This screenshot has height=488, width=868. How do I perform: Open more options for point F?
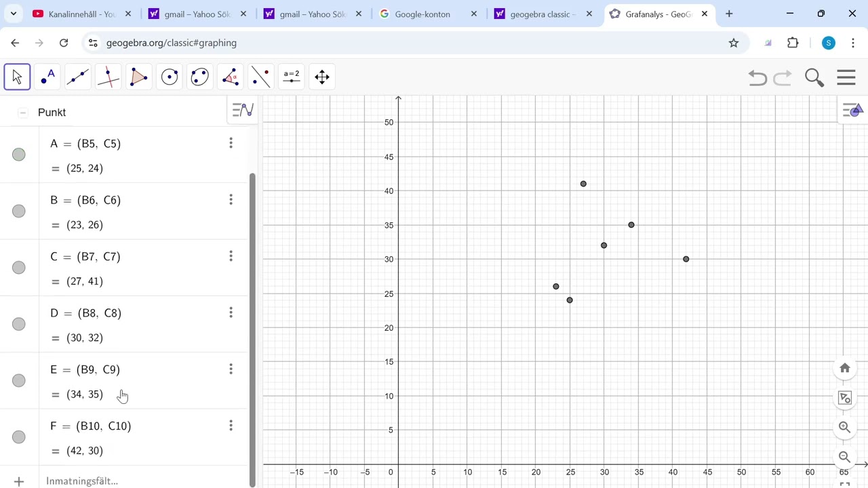[231, 426]
